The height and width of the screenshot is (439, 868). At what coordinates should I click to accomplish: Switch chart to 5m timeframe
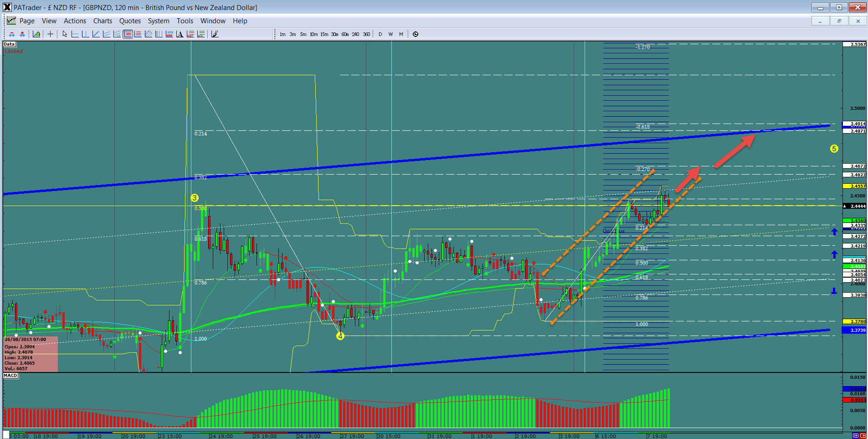click(303, 34)
